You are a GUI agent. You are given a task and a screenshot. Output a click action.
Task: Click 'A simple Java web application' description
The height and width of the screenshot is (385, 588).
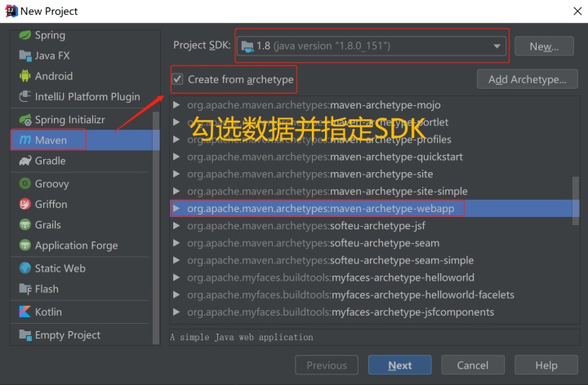pyautogui.click(x=242, y=337)
